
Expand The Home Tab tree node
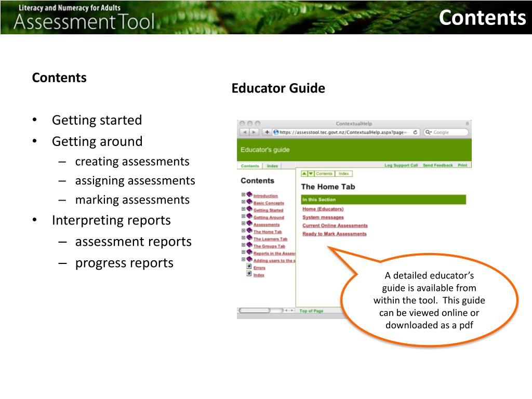[243, 231]
